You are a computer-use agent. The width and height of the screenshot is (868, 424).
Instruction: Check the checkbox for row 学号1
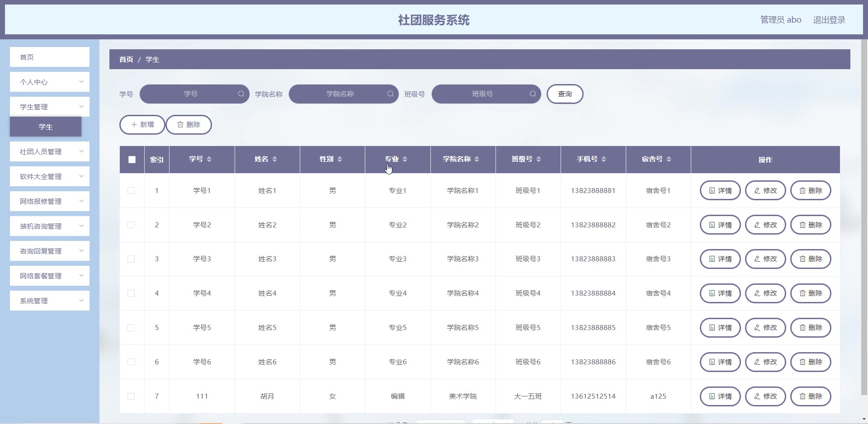click(x=131, y=191)
